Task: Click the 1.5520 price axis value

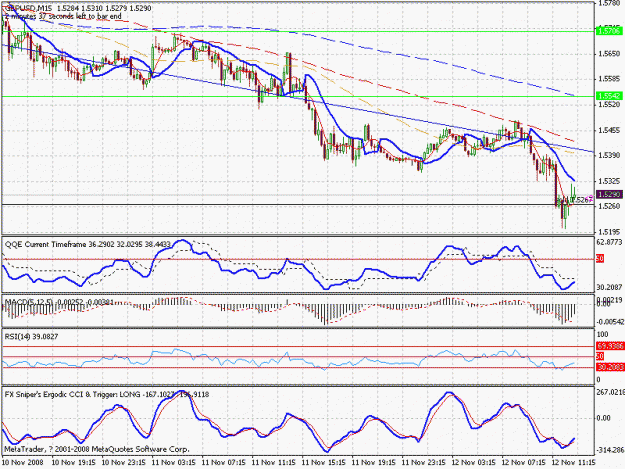Action: tap(609, 105)
